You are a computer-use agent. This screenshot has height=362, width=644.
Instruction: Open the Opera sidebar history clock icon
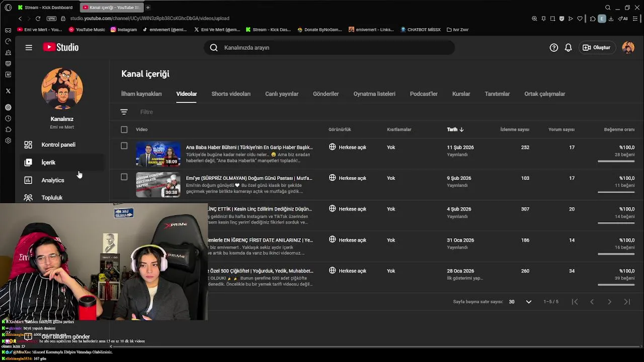coord(8,119)
